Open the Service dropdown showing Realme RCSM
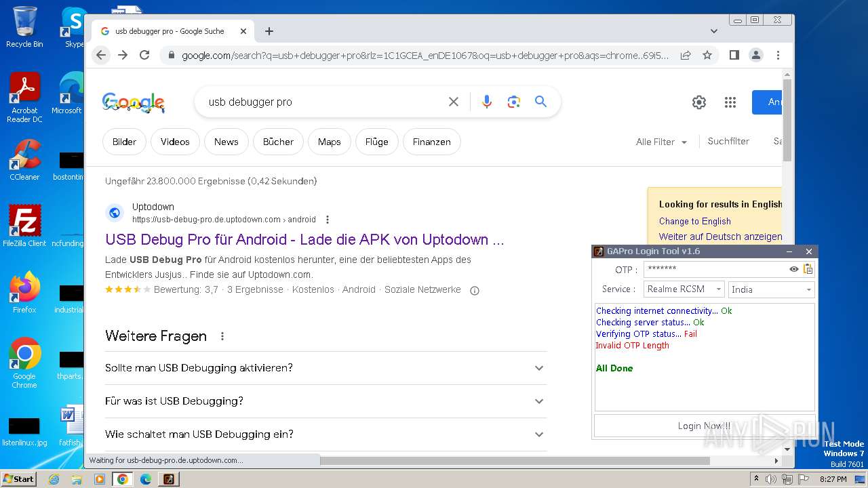This screenshot has height=488, width=868. (x=684, y=289)
